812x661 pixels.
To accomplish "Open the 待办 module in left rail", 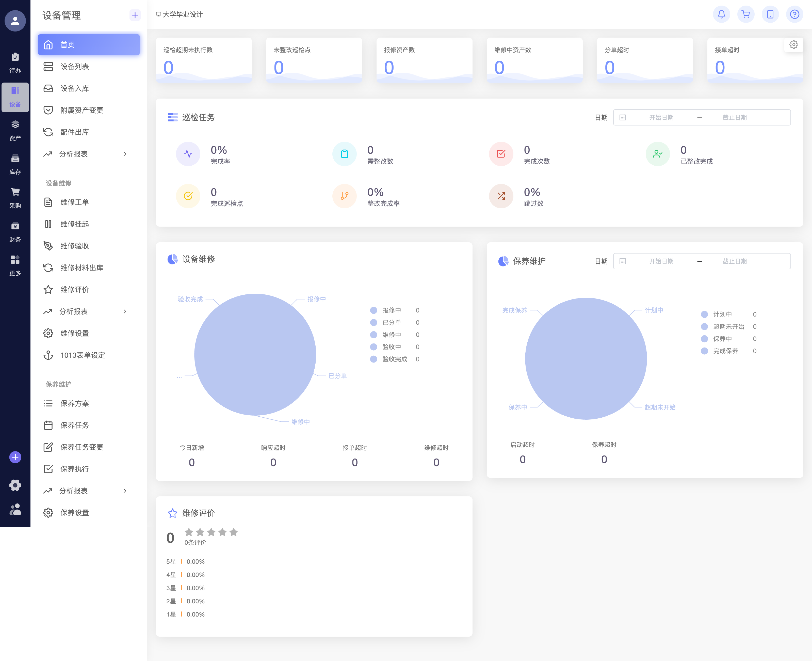I will click(x=15, y=63).
